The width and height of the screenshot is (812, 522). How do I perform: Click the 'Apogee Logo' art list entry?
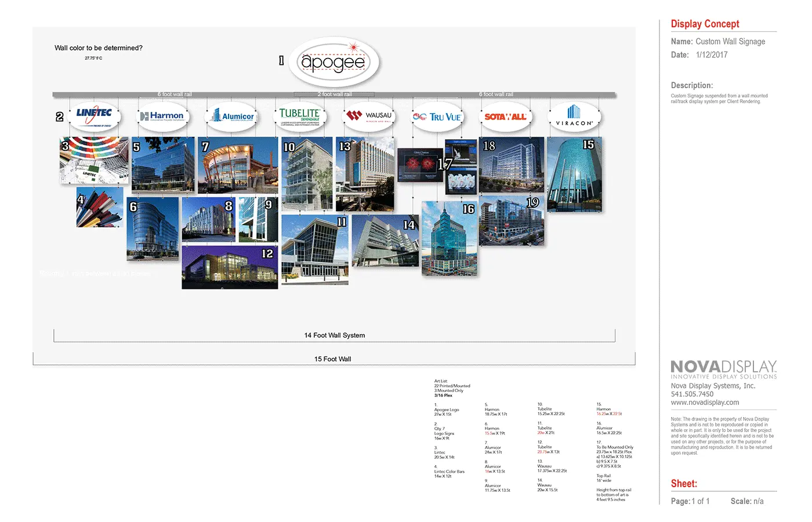(447, 409)
